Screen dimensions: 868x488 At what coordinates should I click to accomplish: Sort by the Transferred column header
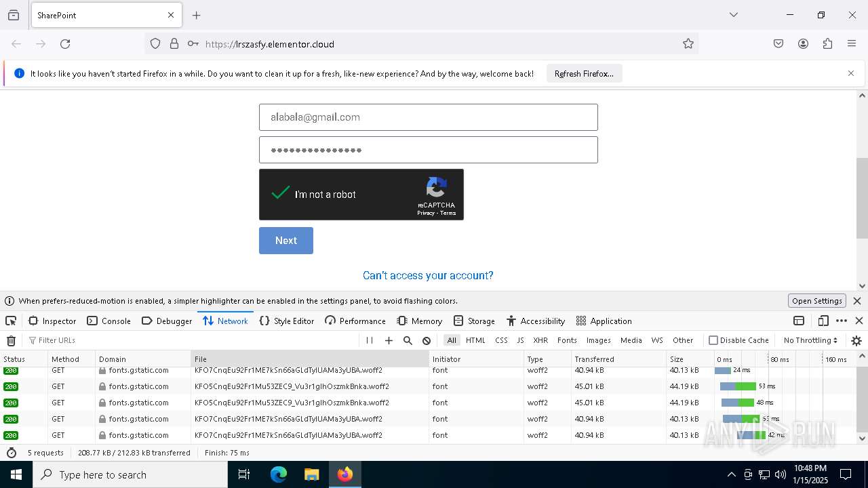coord(618,359)
